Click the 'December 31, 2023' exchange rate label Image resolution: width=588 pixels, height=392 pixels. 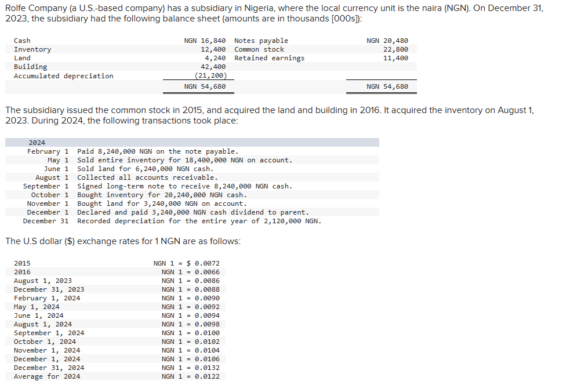(x=49, y=289)
